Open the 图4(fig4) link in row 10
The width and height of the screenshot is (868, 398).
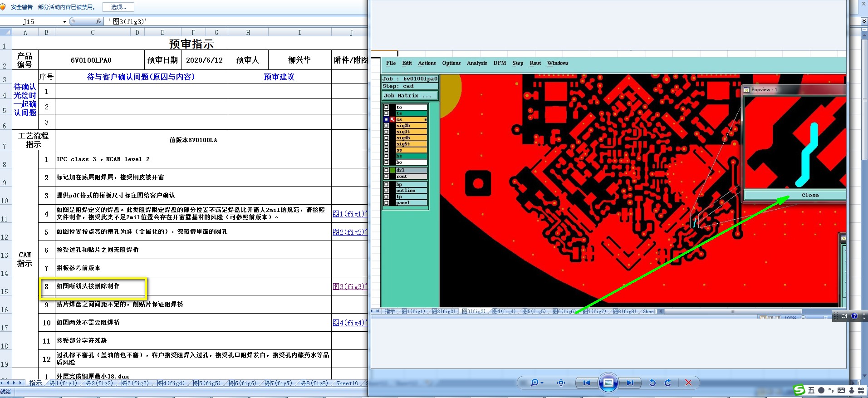coord(349,323)
